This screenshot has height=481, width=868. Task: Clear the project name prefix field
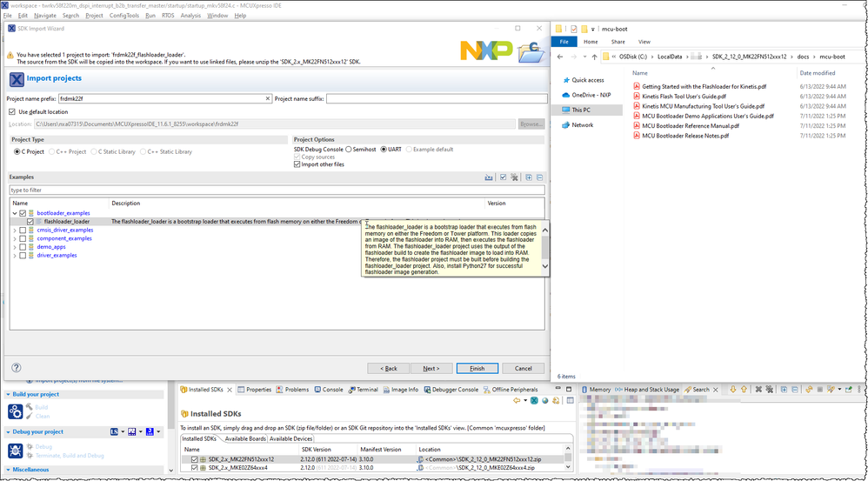(268, 98)
